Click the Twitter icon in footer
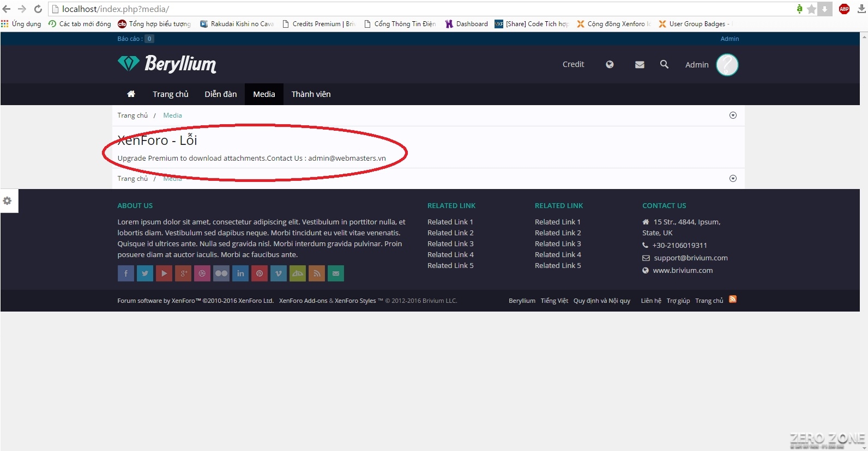 (x=144, y=273)
